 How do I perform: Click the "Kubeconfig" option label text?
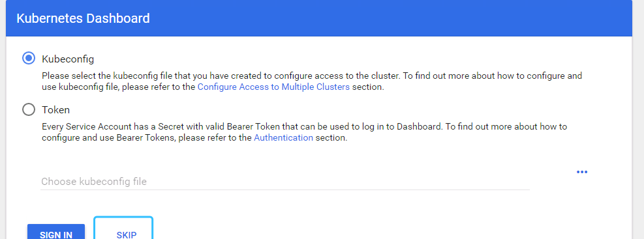[x=68, y=59]
